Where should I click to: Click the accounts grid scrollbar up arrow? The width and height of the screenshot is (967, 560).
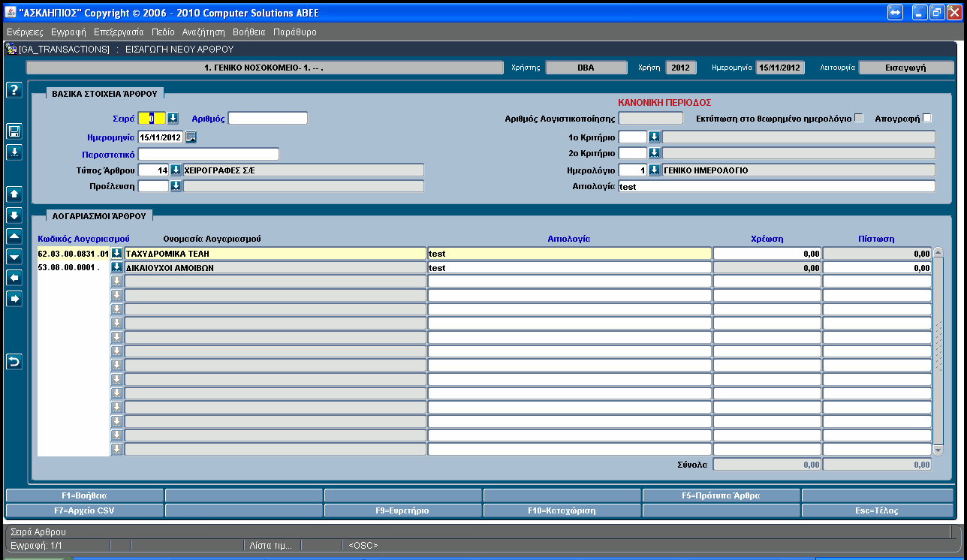938,253
